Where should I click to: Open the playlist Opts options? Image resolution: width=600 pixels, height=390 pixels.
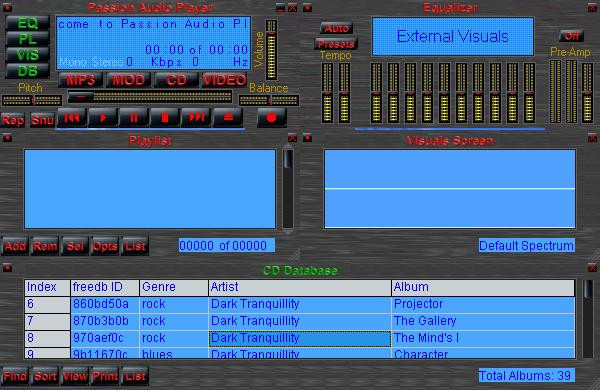coord(105,246)
